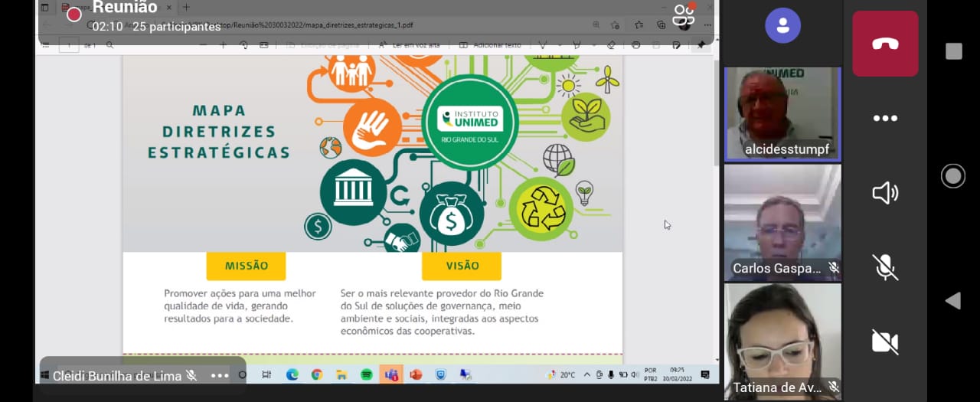Tap the Android back triangle
Image resolution: width=980 pixels, height=402 pixels.
953,301
